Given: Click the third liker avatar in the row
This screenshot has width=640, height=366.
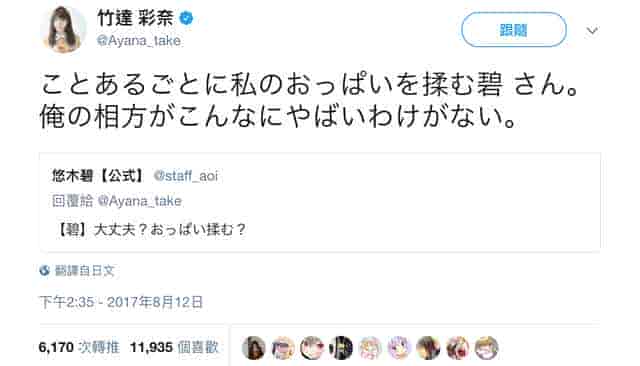Looking at the screenshot, I should (312, 348).
